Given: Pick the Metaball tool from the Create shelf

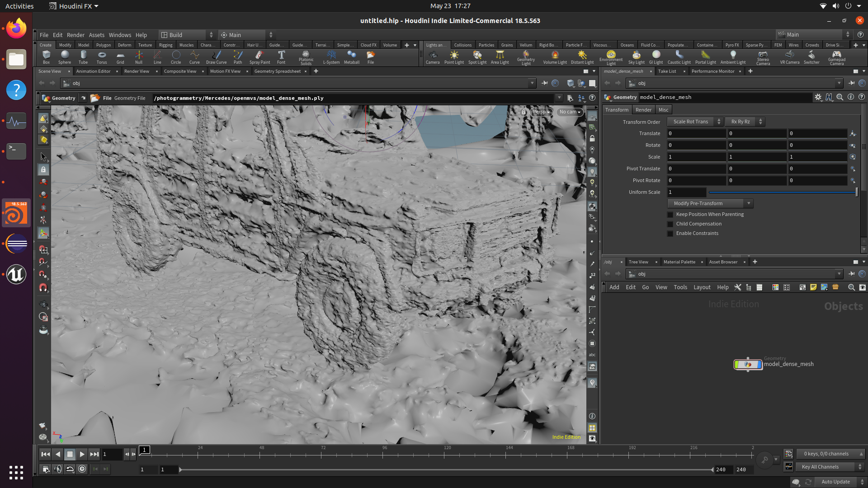Looking at the screenshot, I should (x=352, y=57).
